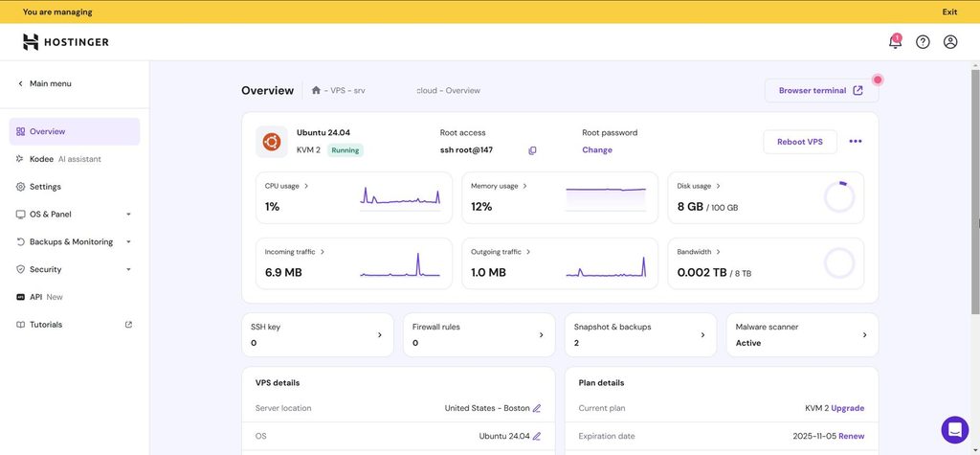Image resolution: width=980 pixels, height=455 pixels.
Task: Expand the Backups & Monitoring menu arrow
Action: click(129, 241)
